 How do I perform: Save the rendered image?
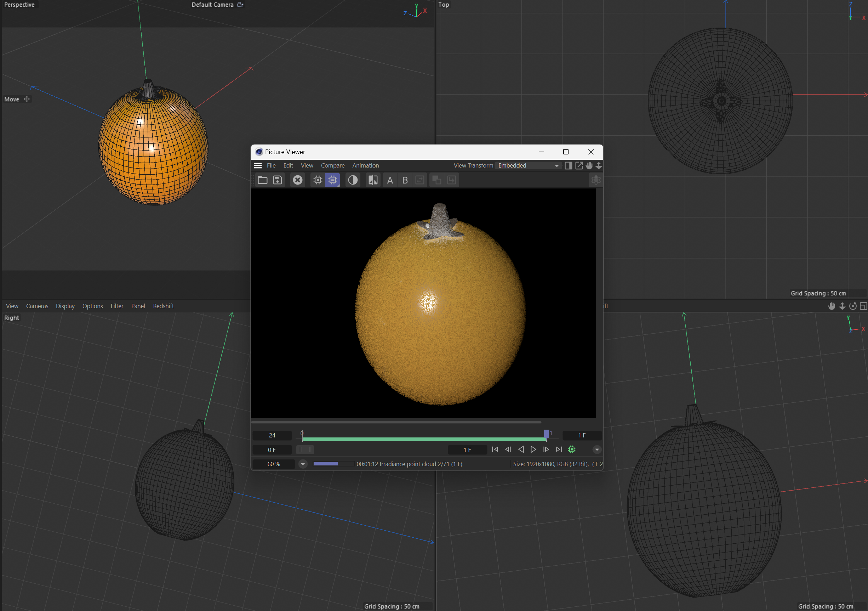278,180
